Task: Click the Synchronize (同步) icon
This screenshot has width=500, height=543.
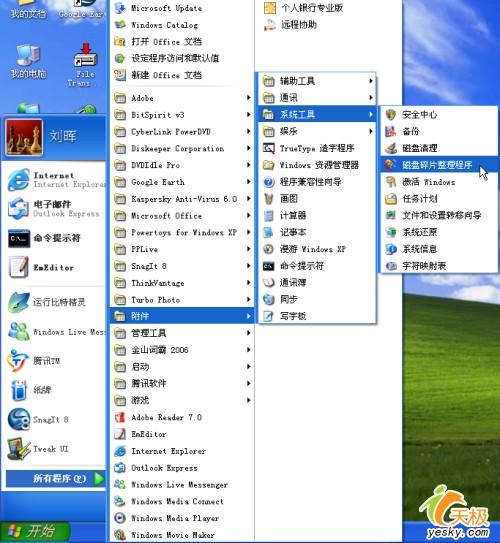Action: [x=269, y=299]
